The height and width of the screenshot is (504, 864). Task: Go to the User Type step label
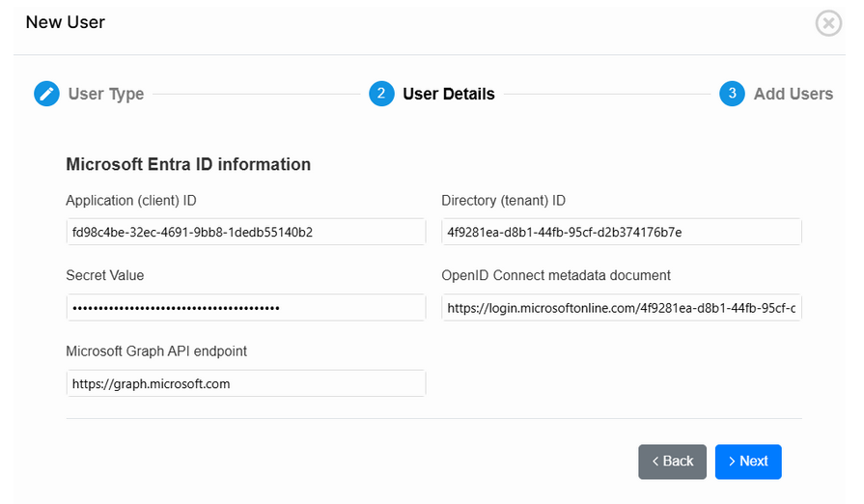pyautogui.click(x=106, y=95)
